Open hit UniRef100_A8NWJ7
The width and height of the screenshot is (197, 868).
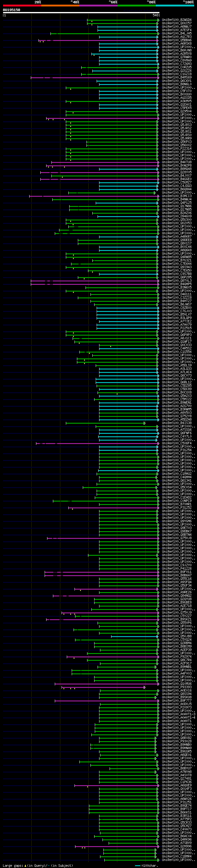pyautogui.click(x=177, y=26)
